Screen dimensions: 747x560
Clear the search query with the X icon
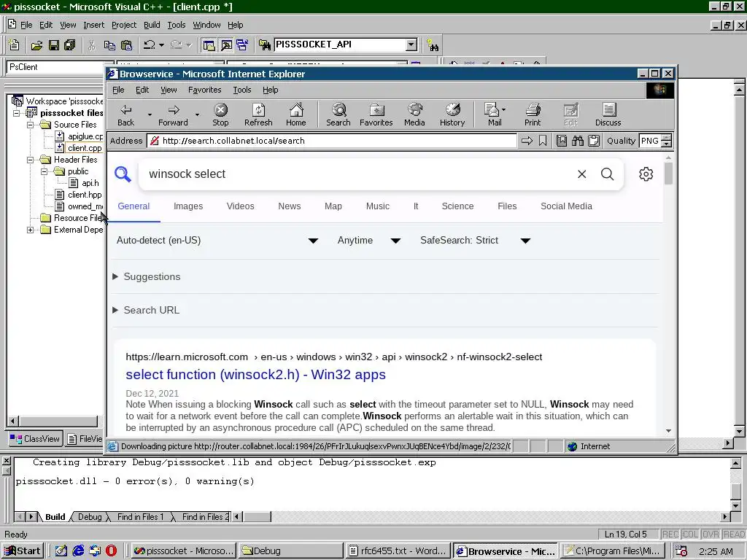(x=581, y=174)
